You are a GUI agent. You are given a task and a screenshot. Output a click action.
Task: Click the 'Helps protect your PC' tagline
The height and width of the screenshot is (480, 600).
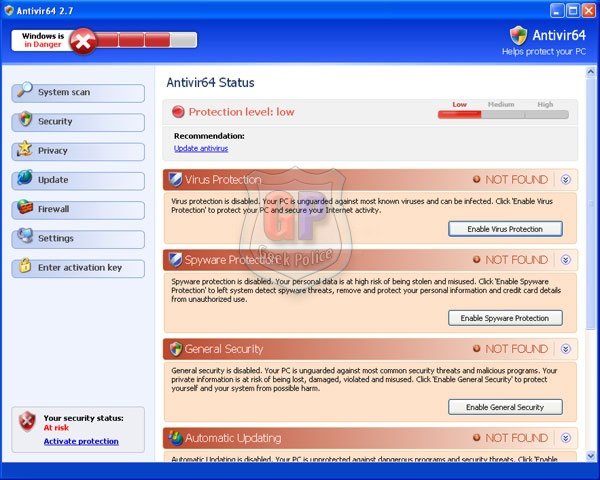544,52
